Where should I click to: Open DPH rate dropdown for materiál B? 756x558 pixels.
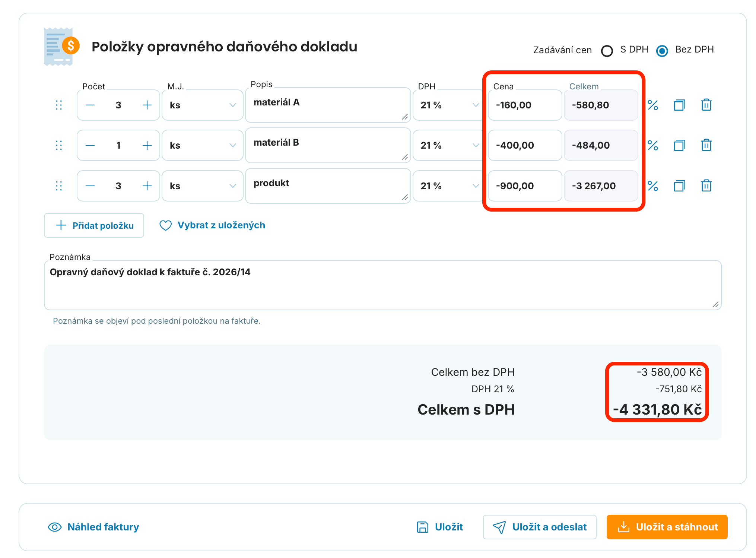(448, 145)
